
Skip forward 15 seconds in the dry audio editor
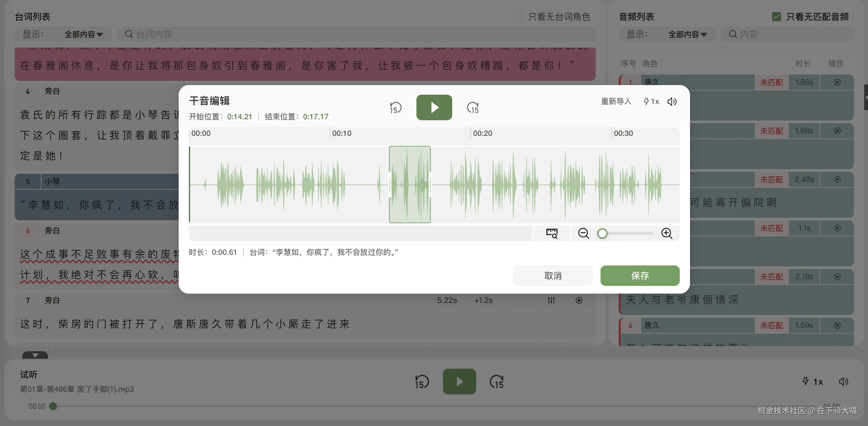[x=473, y=107]
